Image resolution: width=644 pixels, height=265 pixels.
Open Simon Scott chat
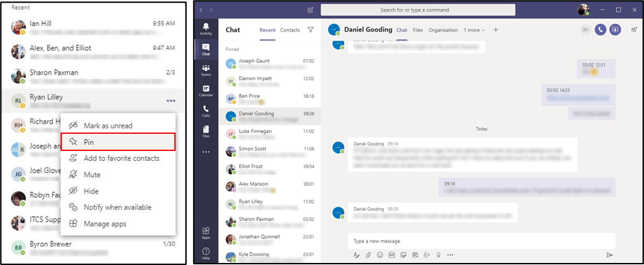tap(270, 152)
